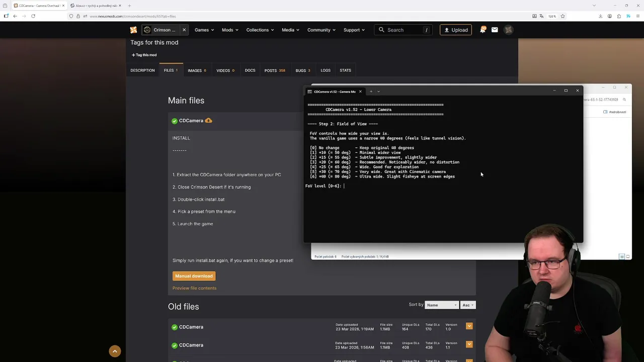The image size is (644, 362).
Task: Open the Support dropdown
Action: [x=354, y=30]
